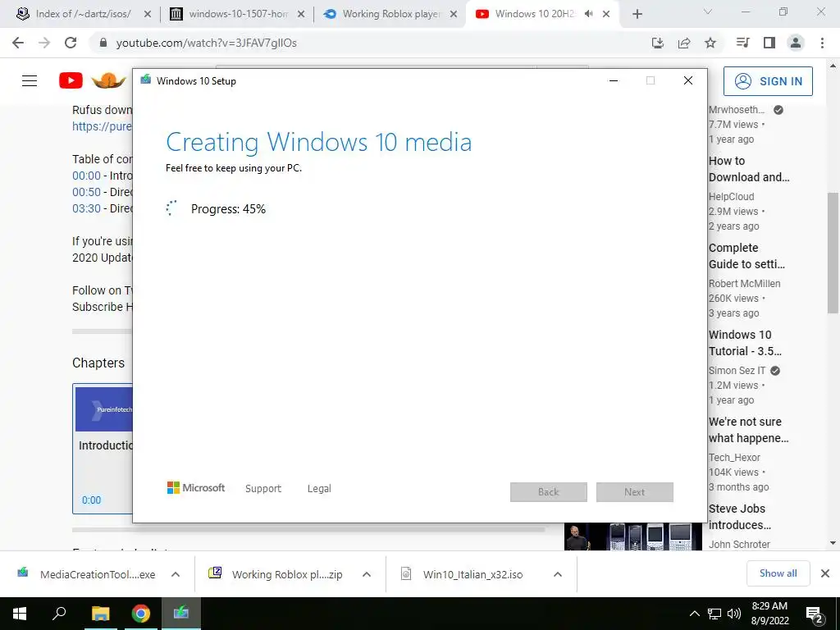840x630 pixels.
Task: Click the browser back arrow
Action: tap(18, 43)
